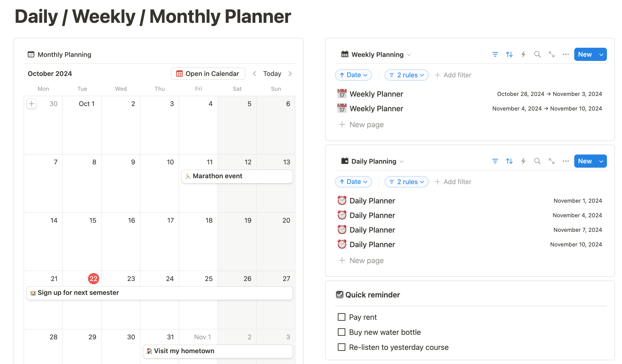This screenshot has width=622, height=364.
Task: Open the Date sort menu in Weekly Planning
Action: click(x=353, y=75)
